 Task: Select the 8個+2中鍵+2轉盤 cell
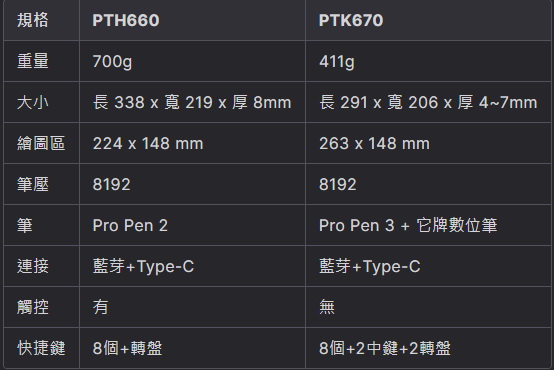[x=428, y=348]
